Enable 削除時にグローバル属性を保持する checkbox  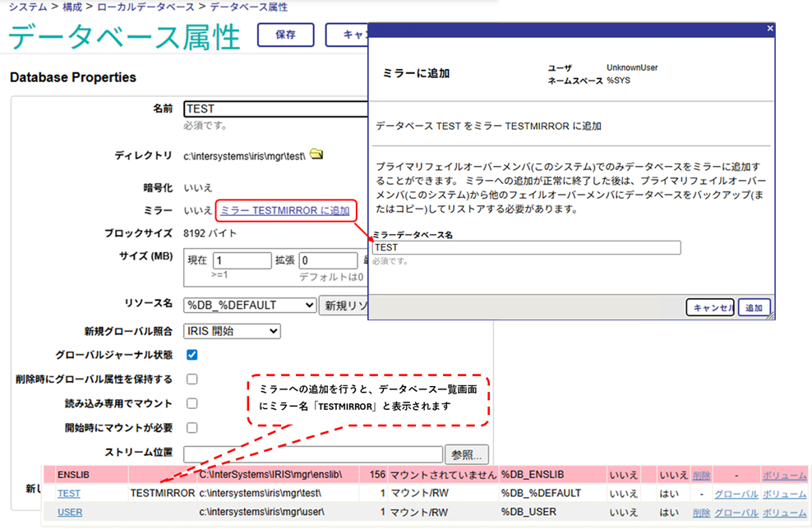pos(191,379)
